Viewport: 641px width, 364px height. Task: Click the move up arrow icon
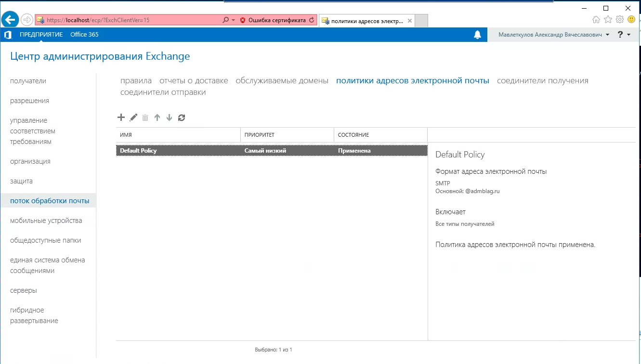pyautogui.click(x=157, y=117)
